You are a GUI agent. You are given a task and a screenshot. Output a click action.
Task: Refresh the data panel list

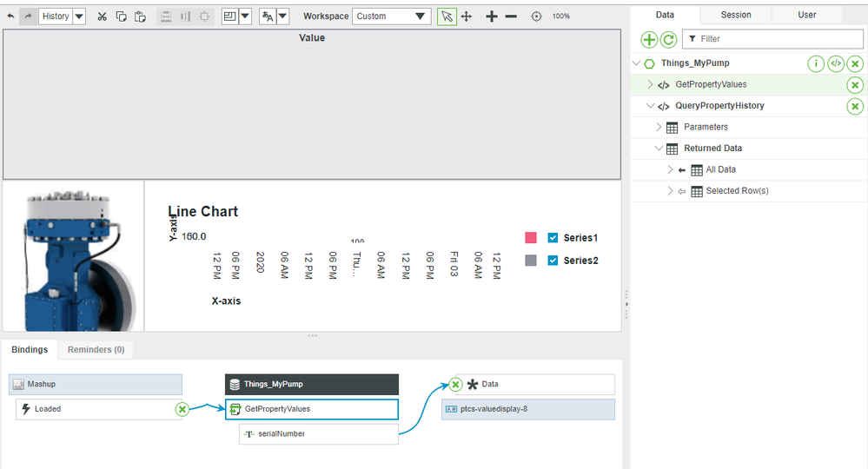[x=668, y=39]
